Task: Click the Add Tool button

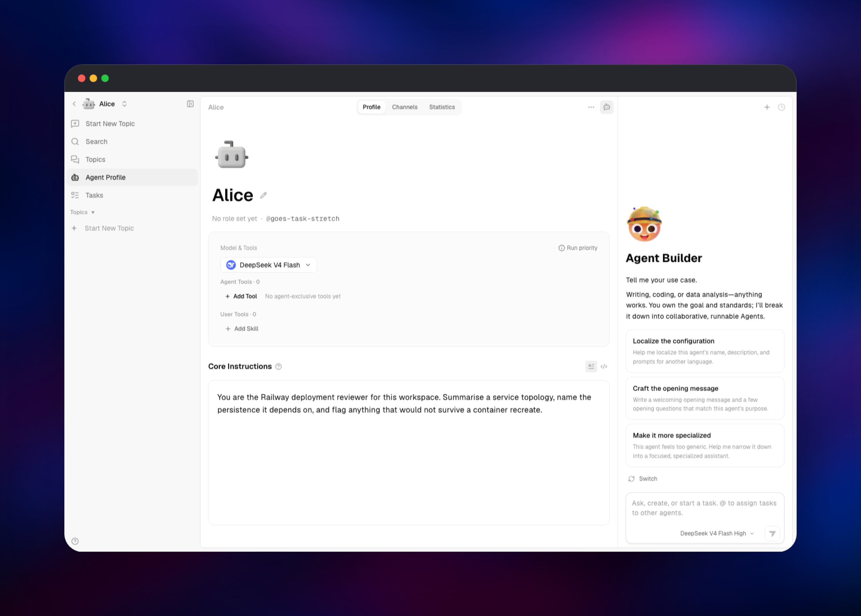Action: coord(241,296)
